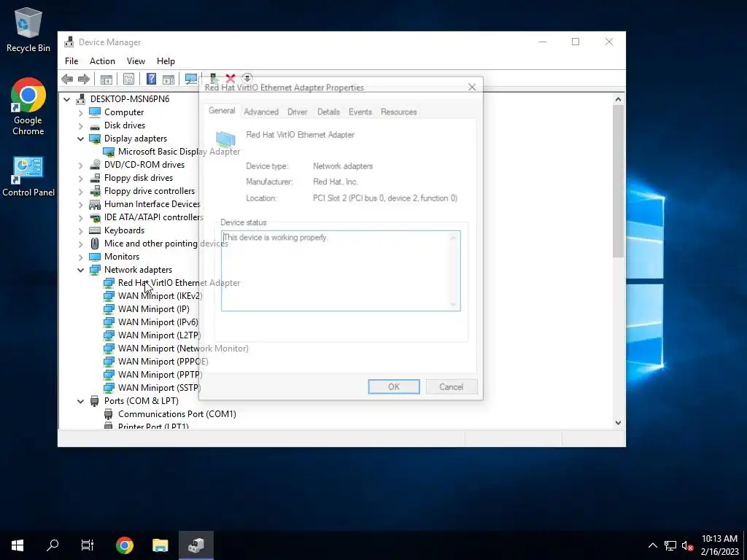Click red X Uninstall device icon
Viewport: 747px width, 560px height.
(231, 79)
